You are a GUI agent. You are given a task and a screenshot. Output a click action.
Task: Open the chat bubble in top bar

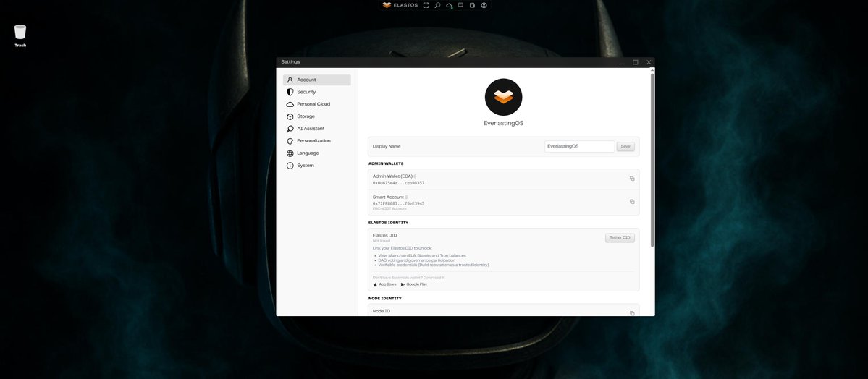pyautogui.click(x=460, y=5)
